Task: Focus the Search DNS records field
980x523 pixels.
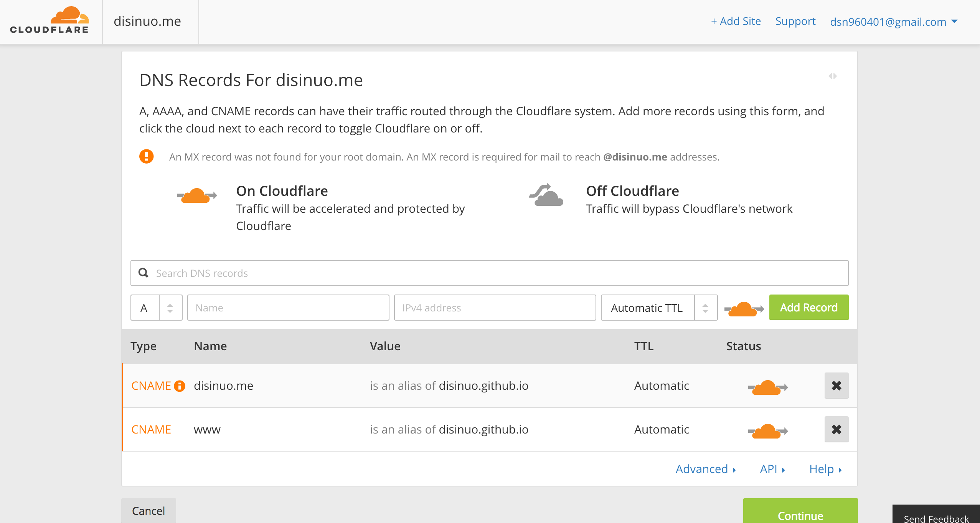Action: click(489, 273)
